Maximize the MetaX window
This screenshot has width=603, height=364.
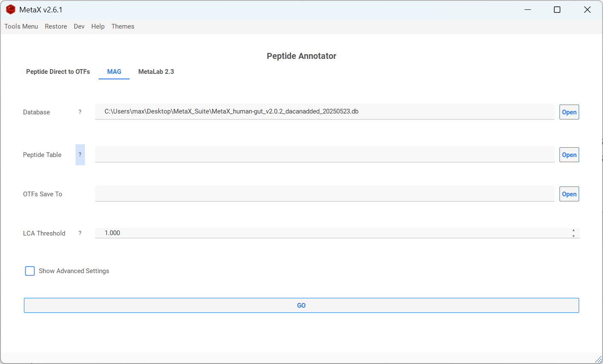[557, 9]
